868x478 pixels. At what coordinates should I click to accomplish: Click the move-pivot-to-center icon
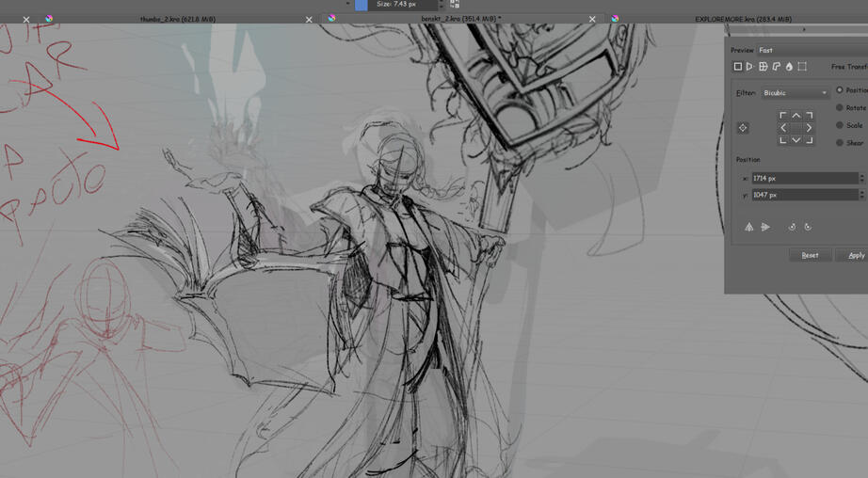click(x=743, y=128)
